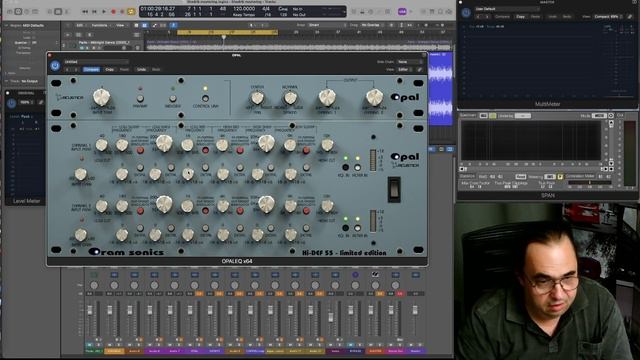Viewport: 640px width, 360px height.
Task: Toggle the CONTROL LINK button on Opal
Action: (x=205, y=98)
